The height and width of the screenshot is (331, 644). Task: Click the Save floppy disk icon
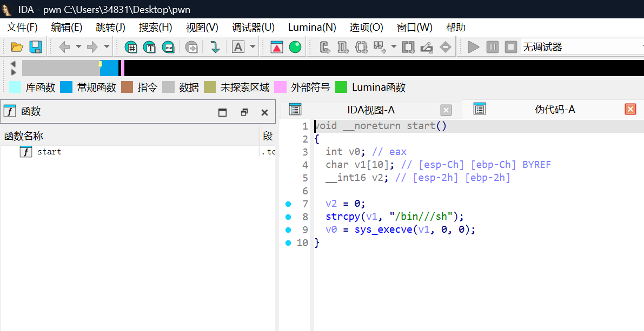(x=36, y=47)
